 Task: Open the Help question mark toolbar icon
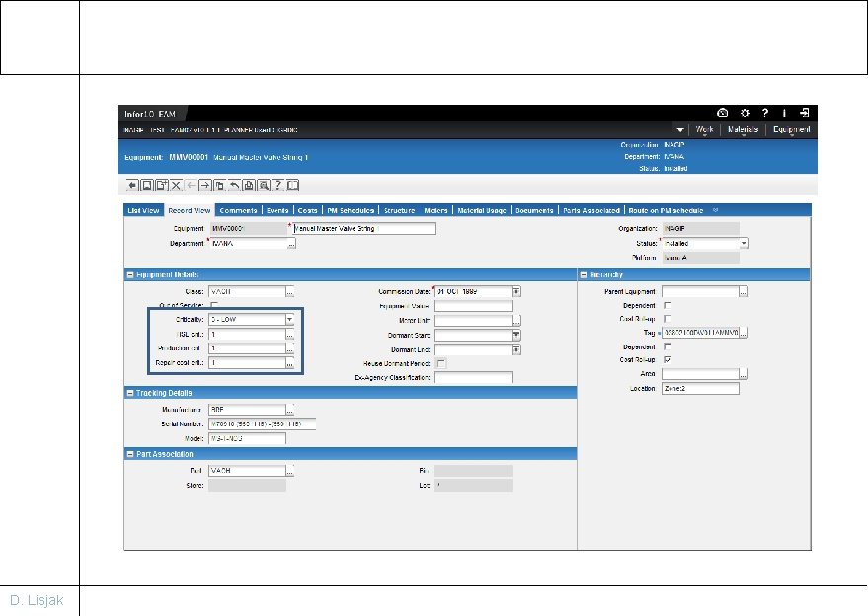pyautogui.click(x=278, y=185)
